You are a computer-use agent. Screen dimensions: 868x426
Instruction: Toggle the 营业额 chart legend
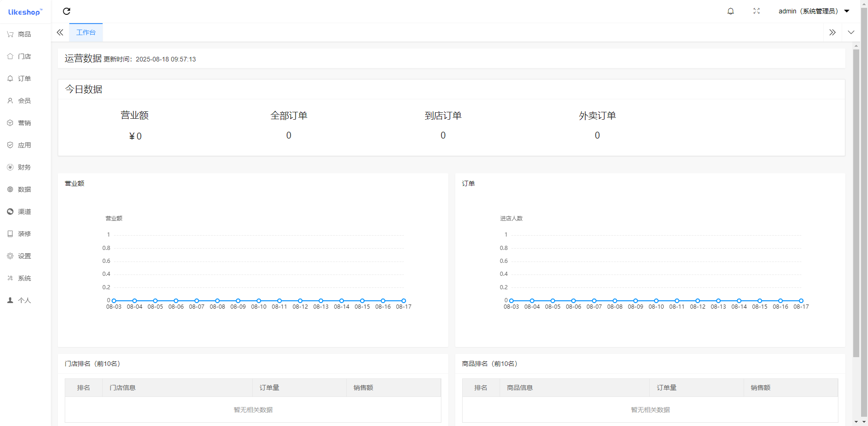[x=114, y=219]
